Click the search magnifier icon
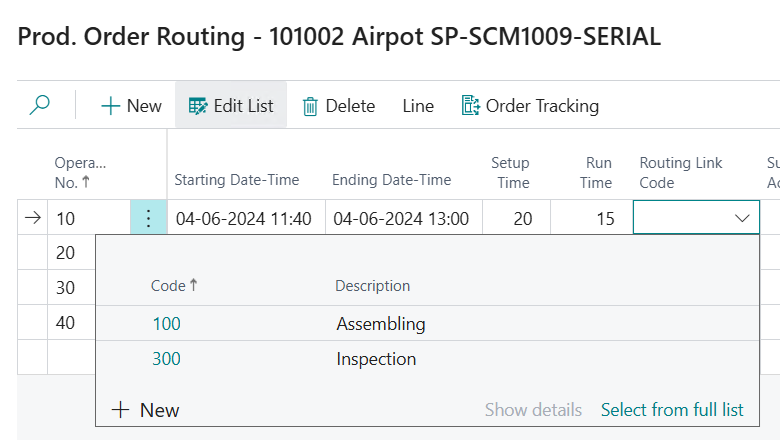Viewport: 780px width, 440px height. [x=40, y=105]
